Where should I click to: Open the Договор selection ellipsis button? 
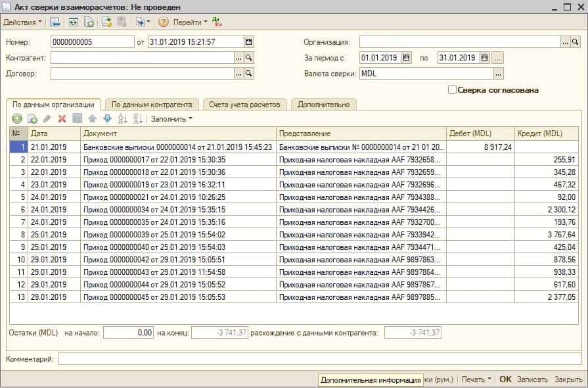[238, 74]
